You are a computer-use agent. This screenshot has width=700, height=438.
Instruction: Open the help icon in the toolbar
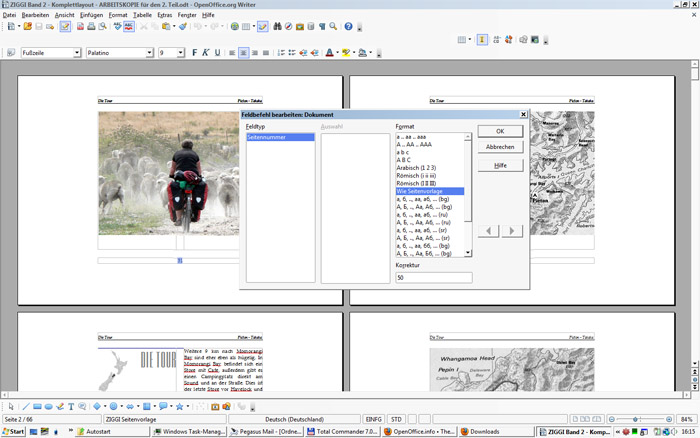coord(348,26)
